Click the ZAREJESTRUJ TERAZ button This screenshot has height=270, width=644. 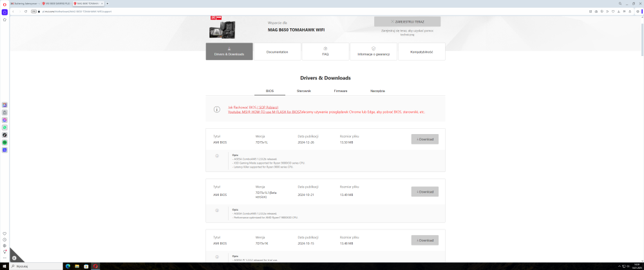[407, 21]
